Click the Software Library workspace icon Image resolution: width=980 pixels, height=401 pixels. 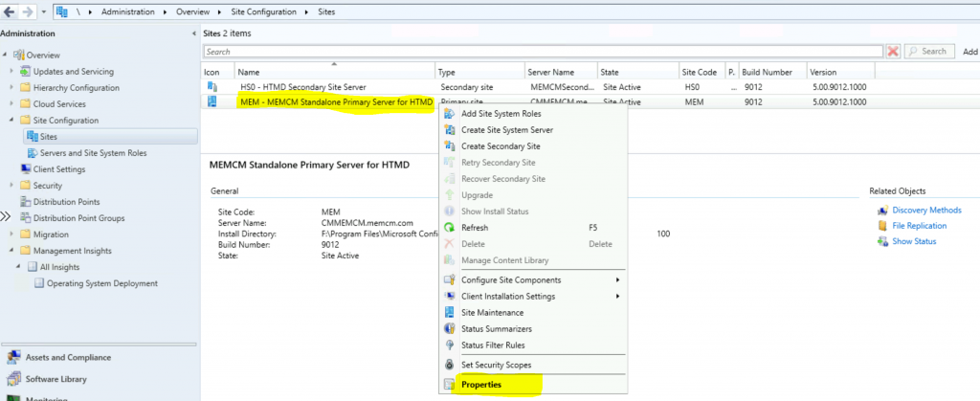coord(13,379)
